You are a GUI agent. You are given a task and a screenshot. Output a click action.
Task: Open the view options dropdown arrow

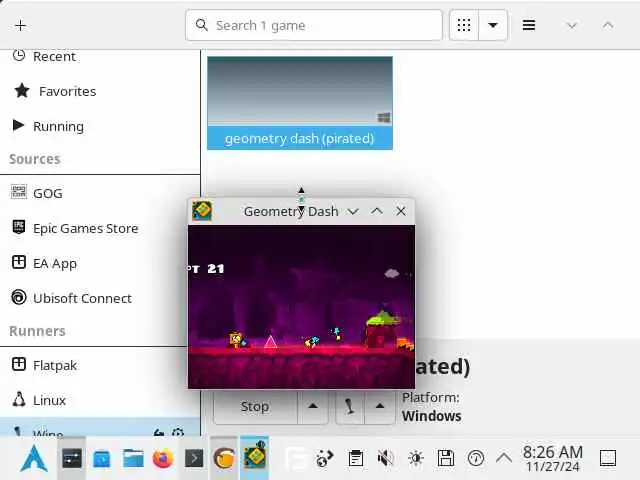[493, 25]
